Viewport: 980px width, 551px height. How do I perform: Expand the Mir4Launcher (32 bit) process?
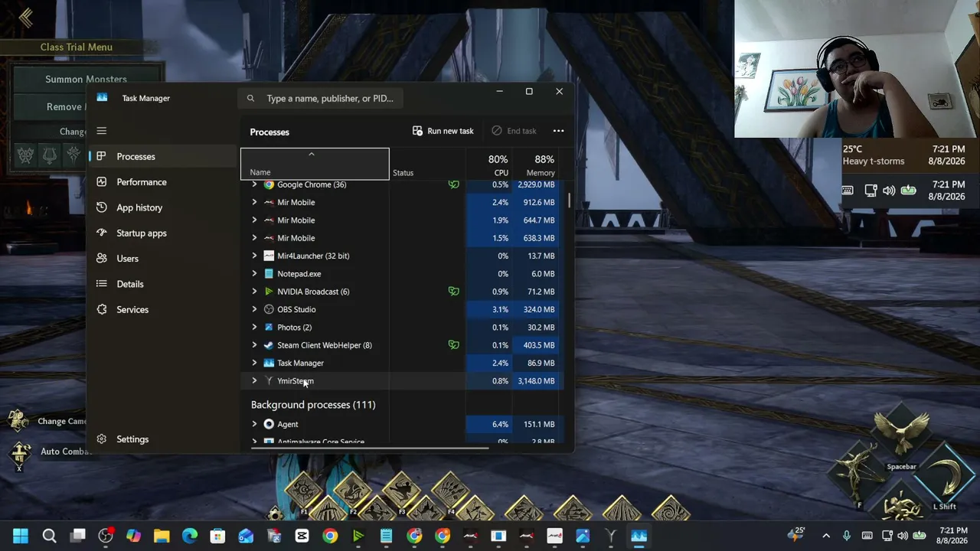[254, 256]
